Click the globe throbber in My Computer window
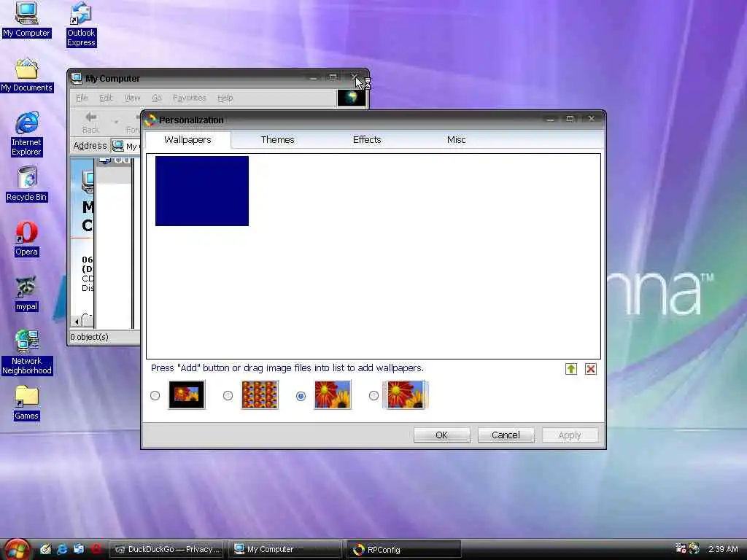 [351, 98]
